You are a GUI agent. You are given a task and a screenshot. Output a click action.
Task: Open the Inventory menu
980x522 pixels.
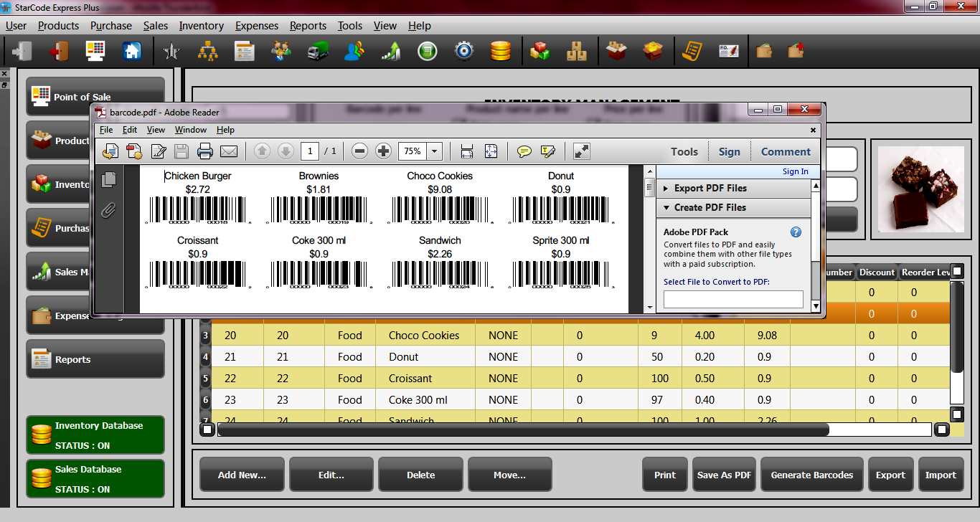(201, 26)
